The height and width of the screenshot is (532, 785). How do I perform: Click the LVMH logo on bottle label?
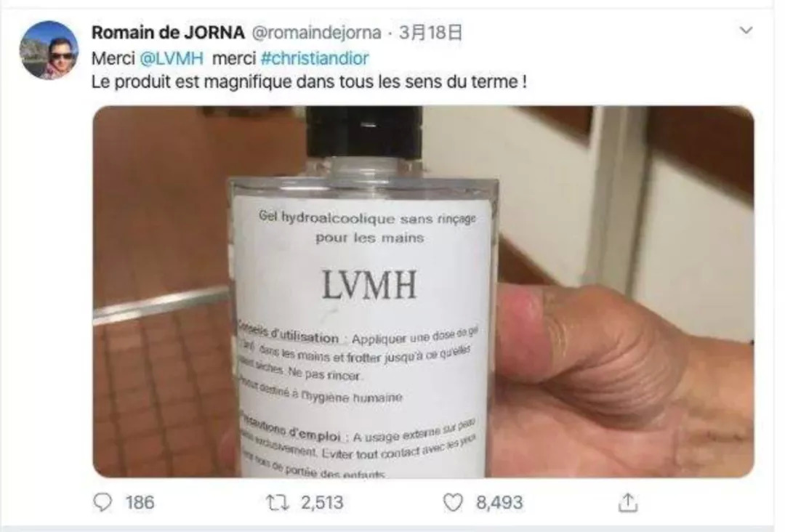(369, 284)
